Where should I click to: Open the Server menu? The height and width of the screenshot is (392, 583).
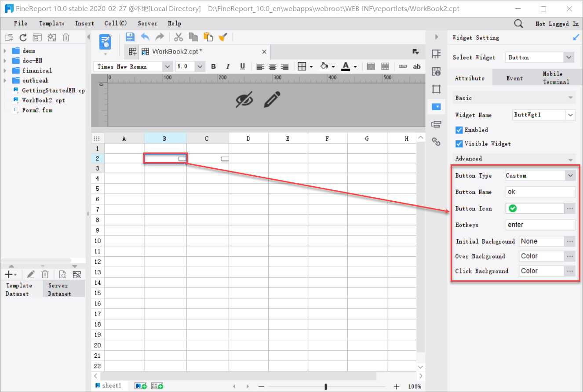click(x=147, y=23)
